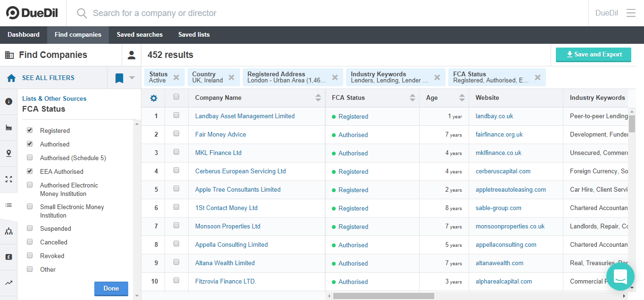Open the pound financials sidebar icon
Viewport: 644px width, 300px height.
click(8, 257)
